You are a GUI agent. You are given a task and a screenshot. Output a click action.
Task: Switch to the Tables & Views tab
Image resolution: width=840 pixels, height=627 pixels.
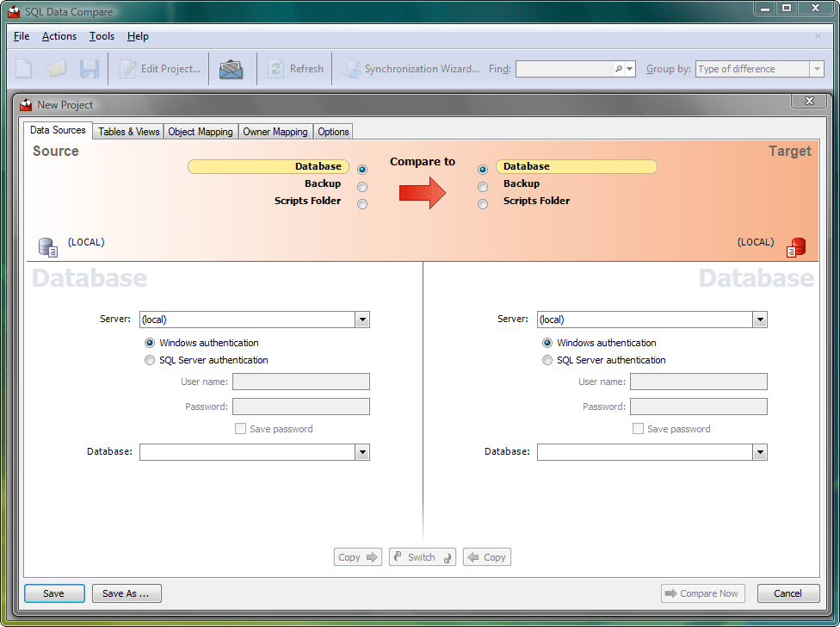[x=127, y=131]
